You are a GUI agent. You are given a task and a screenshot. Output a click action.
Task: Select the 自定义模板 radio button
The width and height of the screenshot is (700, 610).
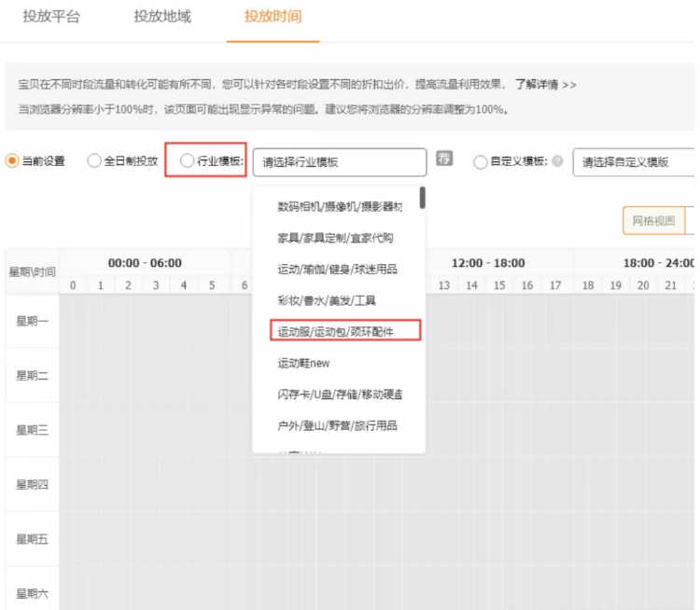(480, 161)
